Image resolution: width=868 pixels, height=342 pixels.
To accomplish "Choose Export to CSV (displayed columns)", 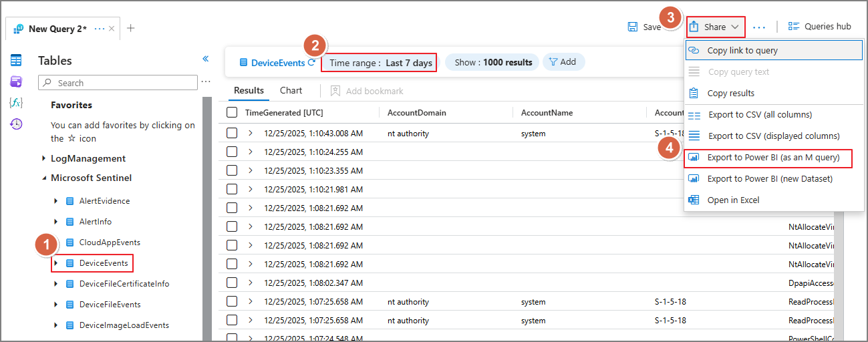I will click(x=774, y=136).
